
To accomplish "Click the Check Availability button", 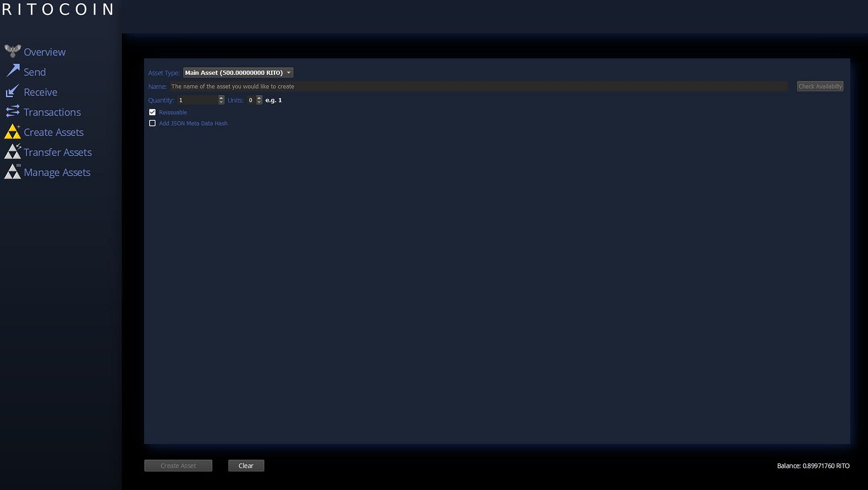I will click(820, 86).
